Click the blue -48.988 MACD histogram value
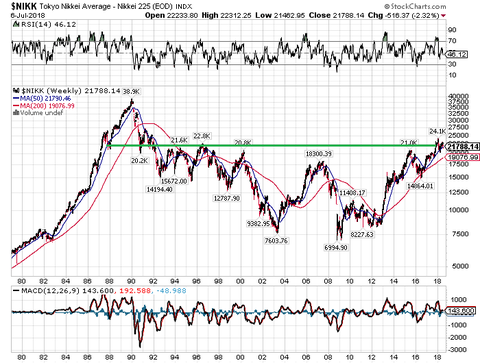This screenshot has height=363, width=480. 171,291
